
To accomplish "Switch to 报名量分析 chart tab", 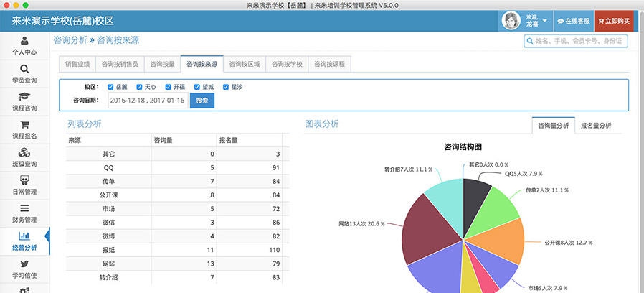I will tap(595, 126).
